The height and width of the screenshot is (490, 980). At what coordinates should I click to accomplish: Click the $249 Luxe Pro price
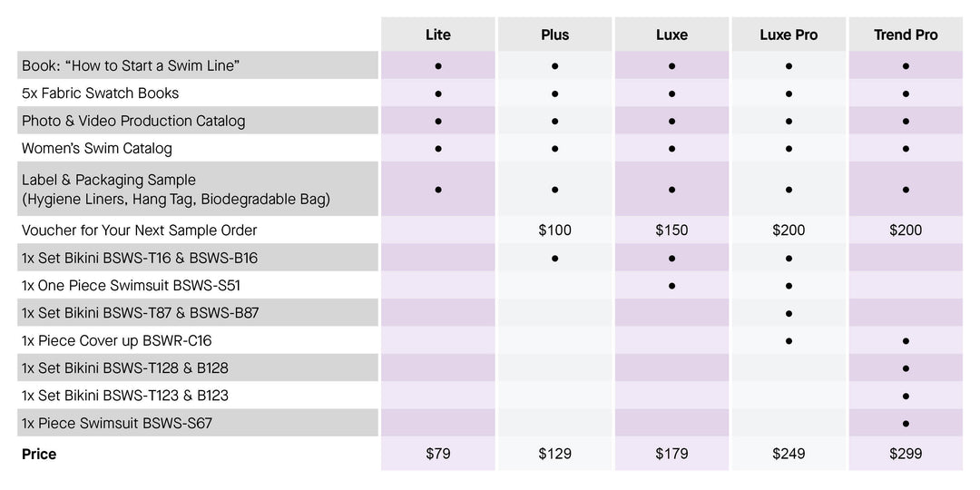coord(789,454)
